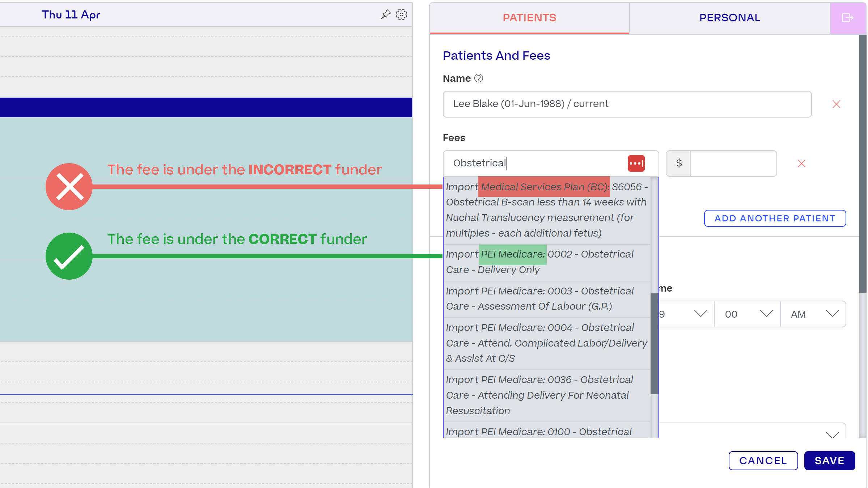
Task: Click ADD ANOTHER PATIENT button
Action: pyautogui.click(x=775, y=218)
